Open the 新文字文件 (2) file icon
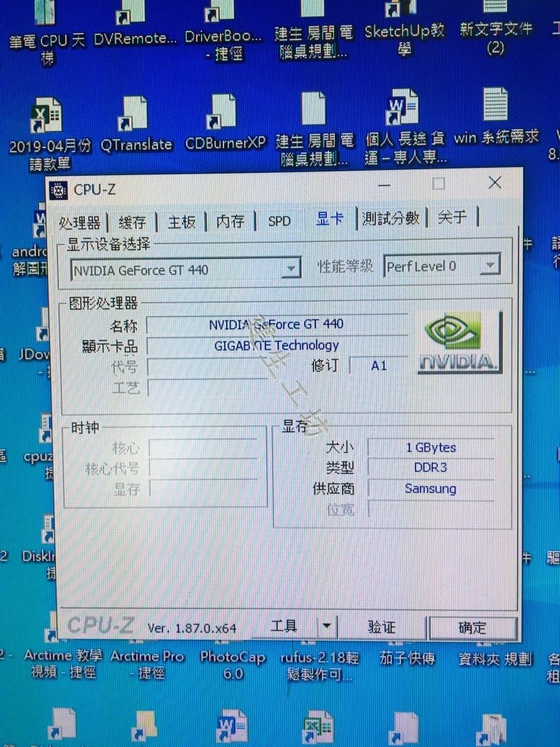Image resolution: width=560 pixels, height=747 pixels. coord(495,6)
